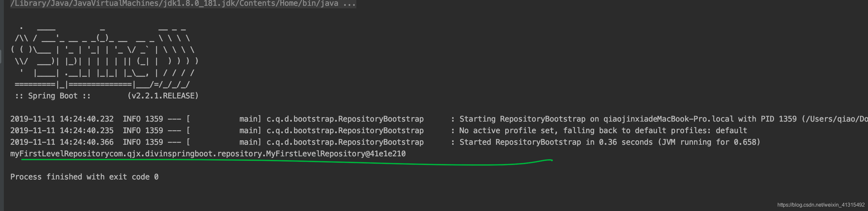
Task: Click the java command path line
Action: pyautogui.click(x=183, y=4)
